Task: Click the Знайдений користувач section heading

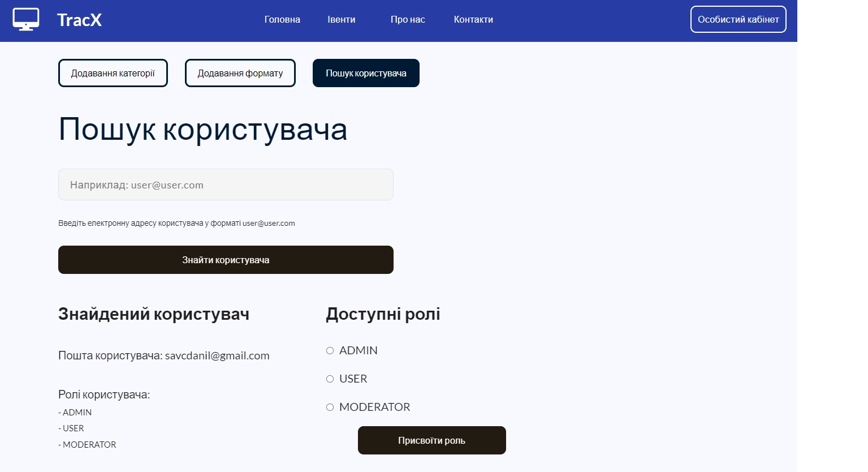Action: (x=153, y=314)
